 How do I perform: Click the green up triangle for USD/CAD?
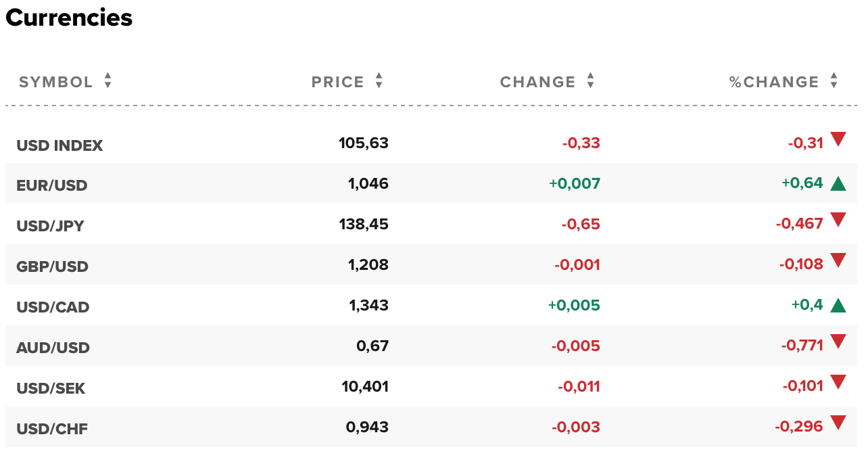coord(839,304)
